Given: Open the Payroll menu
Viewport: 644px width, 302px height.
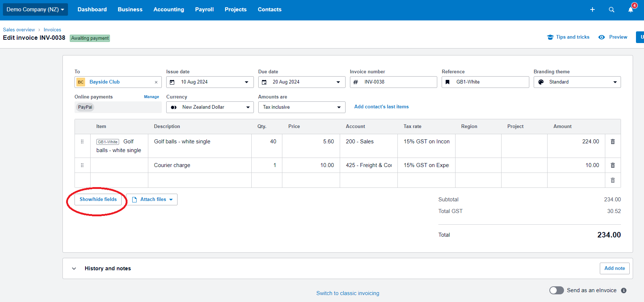Looking at the screenshot, I should (x=204, y=9).
